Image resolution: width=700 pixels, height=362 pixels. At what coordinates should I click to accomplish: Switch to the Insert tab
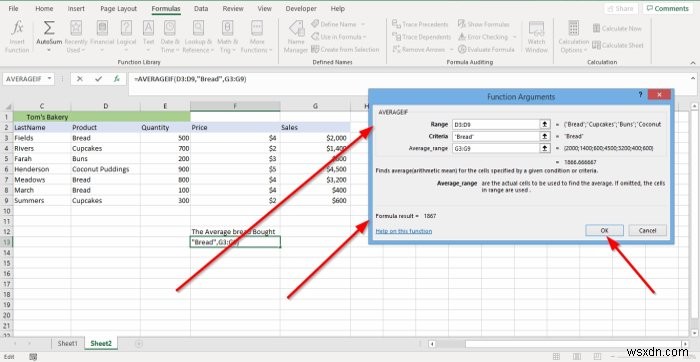(x=76, y=8)
